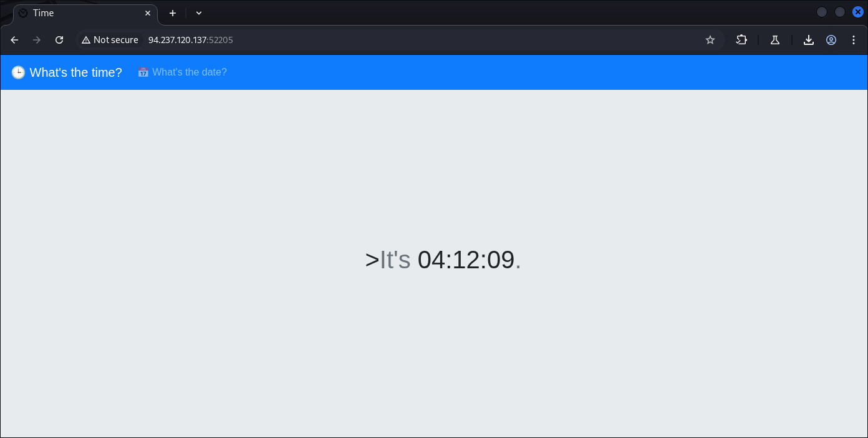Bookmark this page with star icon
The height and width of the screenshot is (438, 868).
(710, 40)
